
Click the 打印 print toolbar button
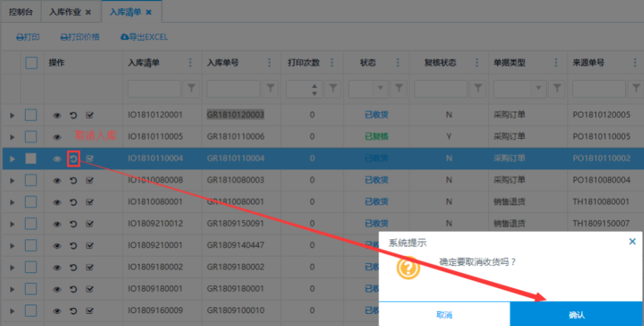point(28,37)
